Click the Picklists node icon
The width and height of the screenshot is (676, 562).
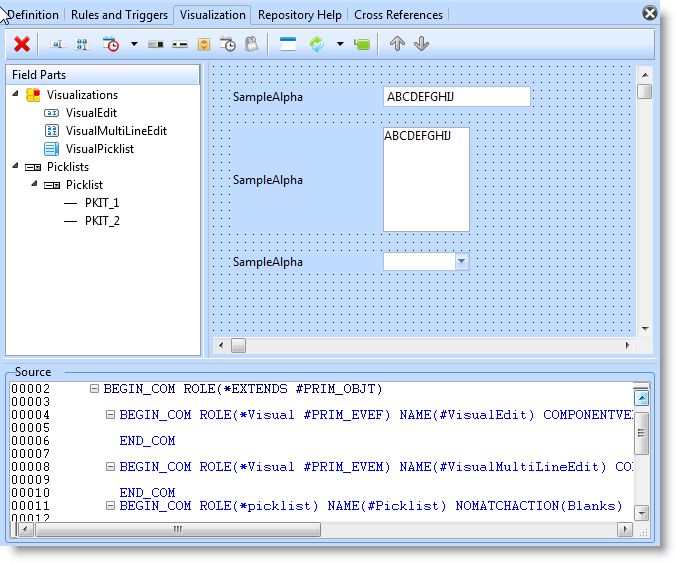pyautogui.click(x=33, y=167)
